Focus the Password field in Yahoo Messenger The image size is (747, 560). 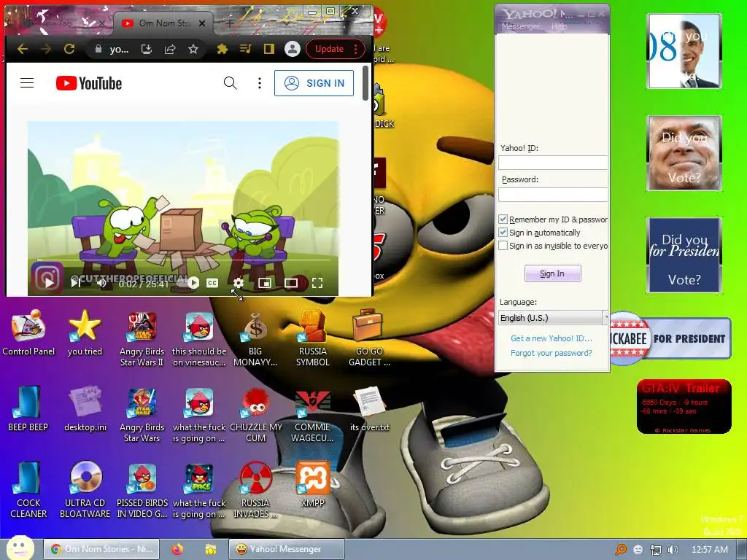pos(553,194)
